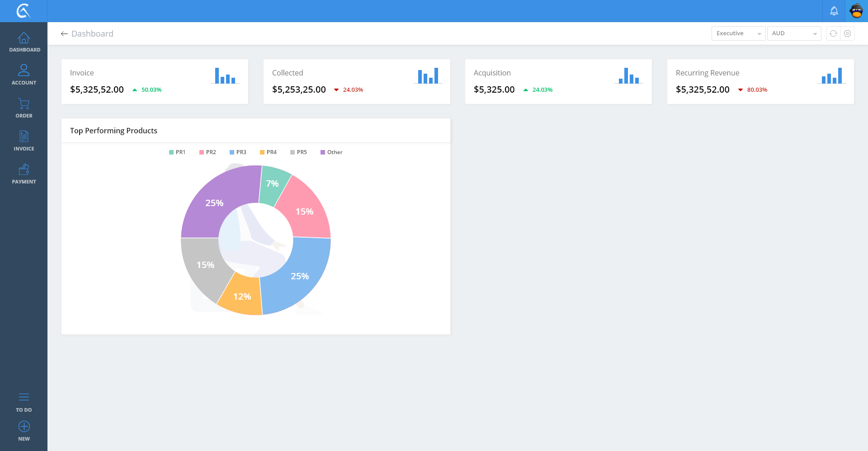Open the AUD currency dropdown
The width and height of the screenshot is (868, 451).
(x=794, y=33)
